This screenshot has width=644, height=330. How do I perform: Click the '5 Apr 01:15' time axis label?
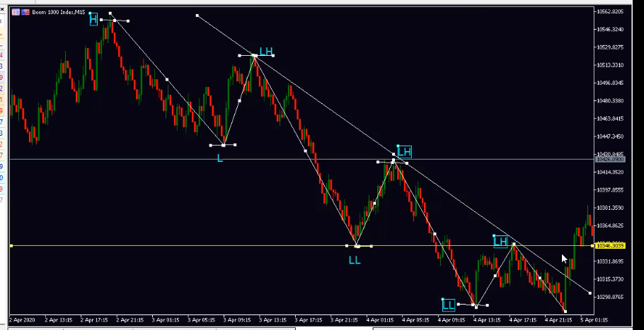pos(593,319)
